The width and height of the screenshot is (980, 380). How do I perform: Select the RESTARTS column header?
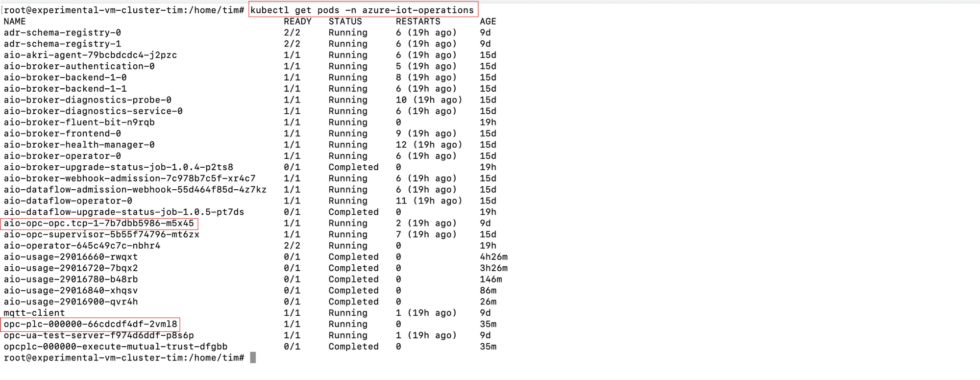pyautogui.click(x=418, y=22)
